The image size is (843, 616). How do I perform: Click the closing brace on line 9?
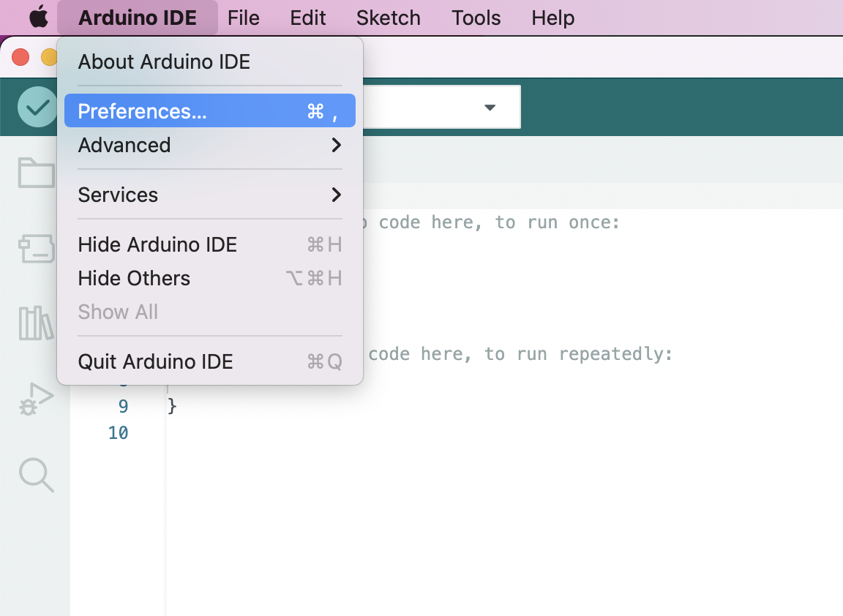pos(172,406)
